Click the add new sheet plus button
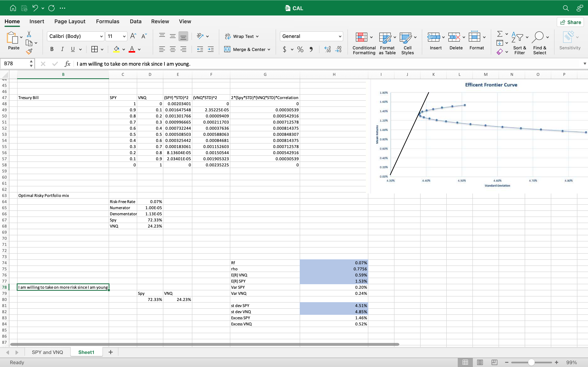 110,352
